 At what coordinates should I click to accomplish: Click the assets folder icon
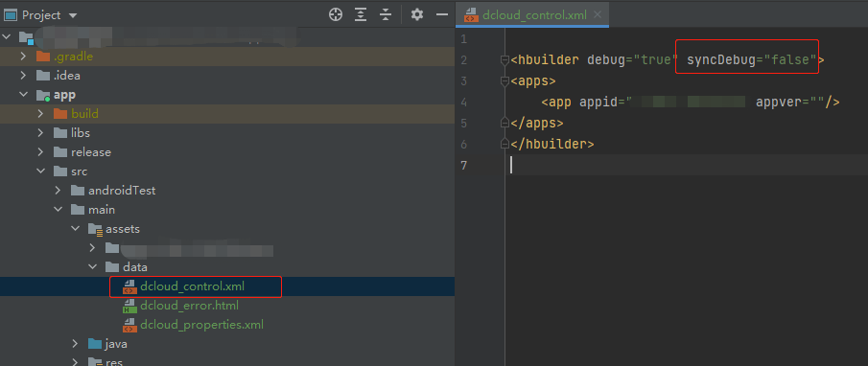pyautogui.click(x=96, y=229)
